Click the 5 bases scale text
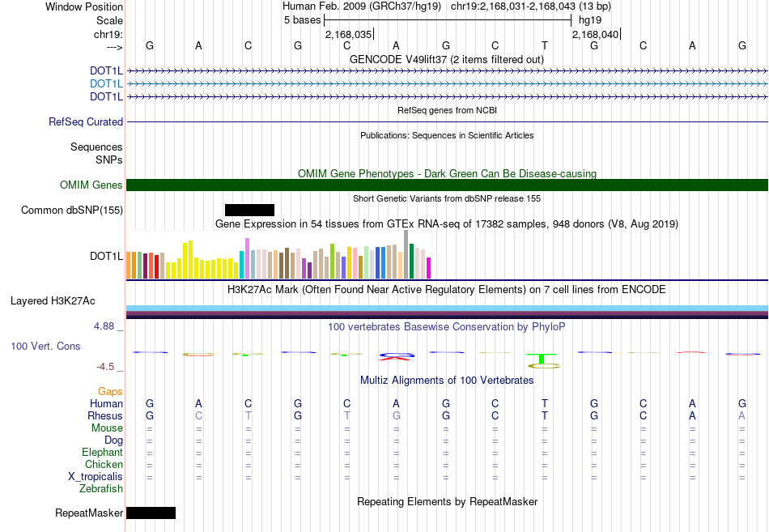769x532 pixels. click(302, 20)
